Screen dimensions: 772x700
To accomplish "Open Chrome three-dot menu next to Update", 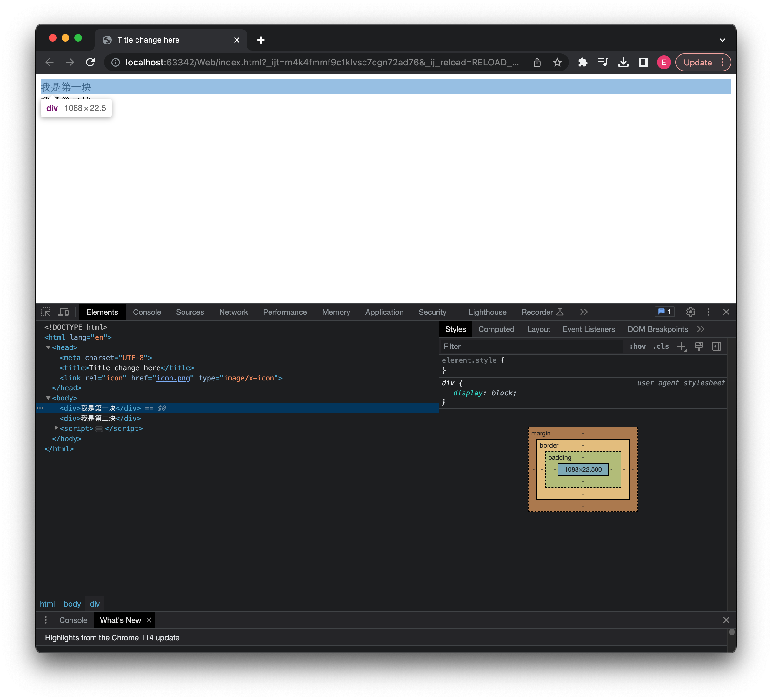I will point(722,63).
